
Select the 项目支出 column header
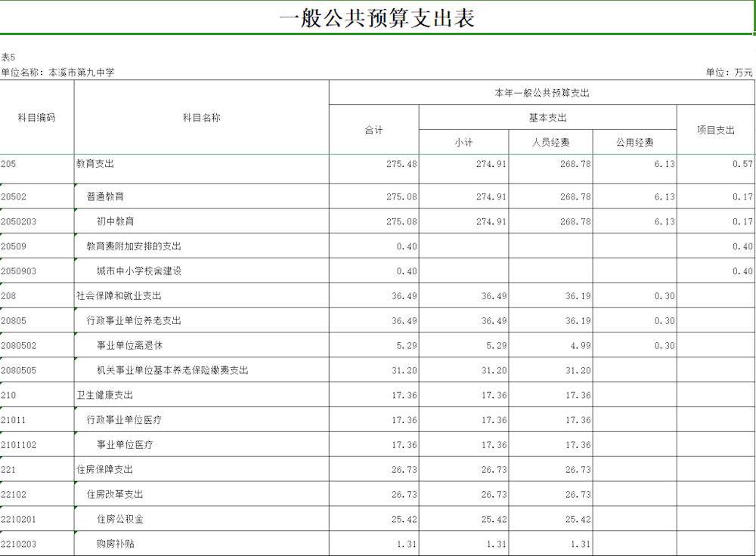click(715, 130)
